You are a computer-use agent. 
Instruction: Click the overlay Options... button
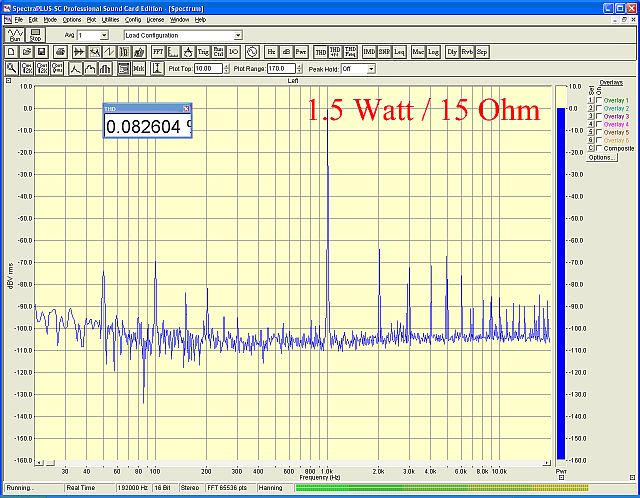[602, 157]
